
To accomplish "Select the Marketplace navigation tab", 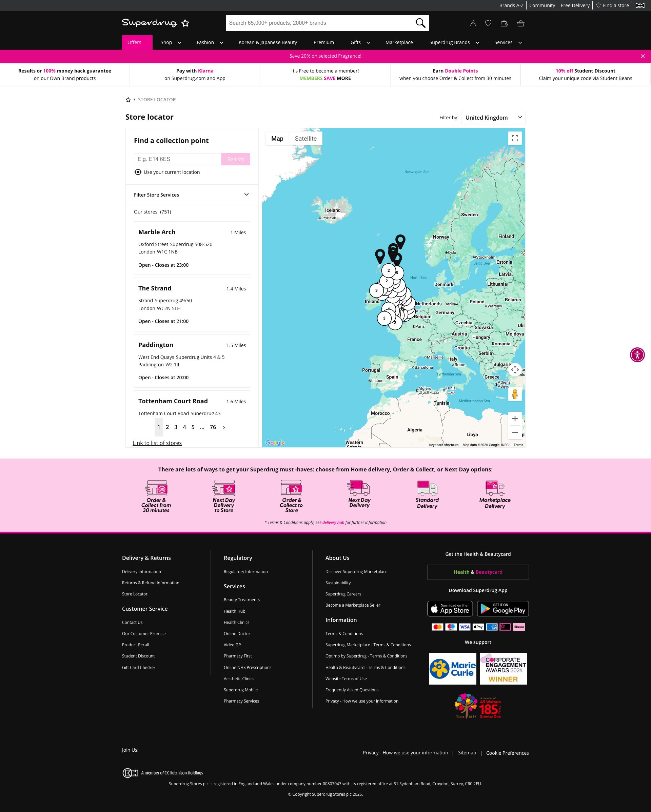I will click(399, 42).
